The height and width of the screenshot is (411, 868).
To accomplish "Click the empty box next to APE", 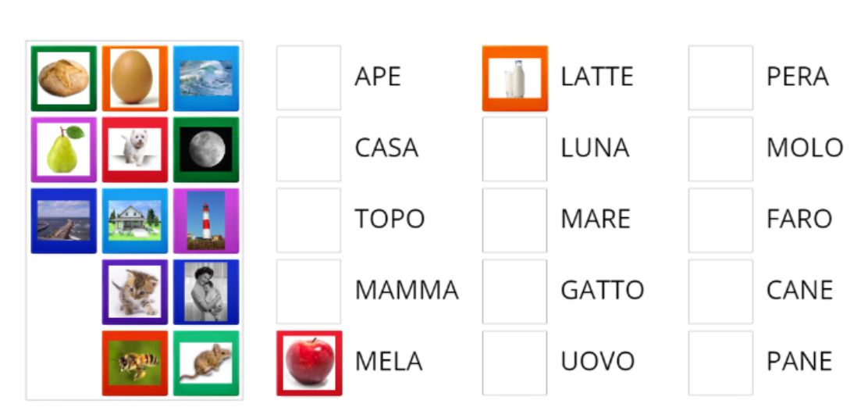I will (x=309, y=77).
